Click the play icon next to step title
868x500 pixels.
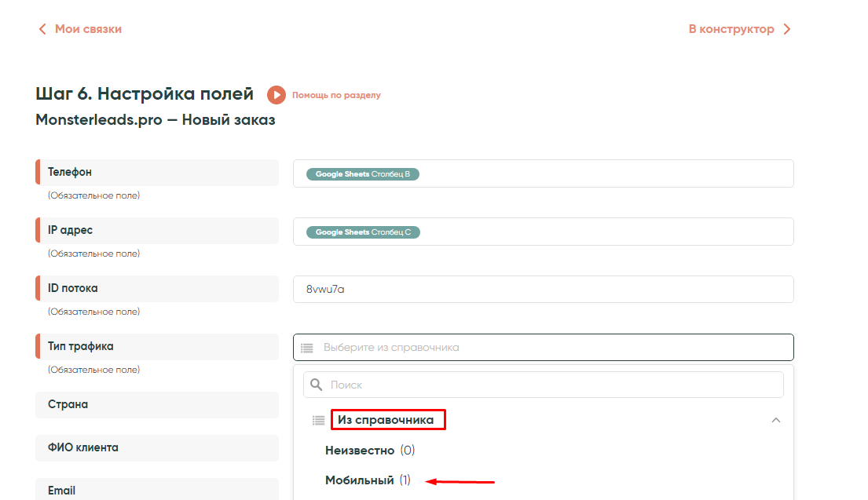(276, 95)
